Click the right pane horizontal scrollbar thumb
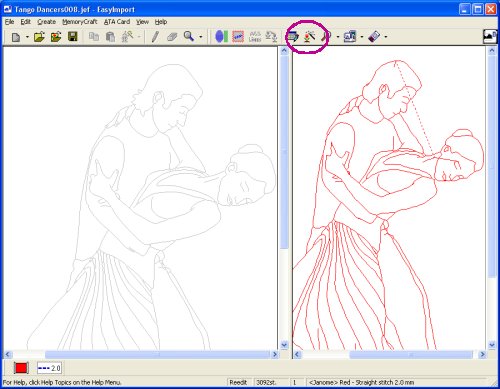 pyautogui.click(x=411, y=355)
